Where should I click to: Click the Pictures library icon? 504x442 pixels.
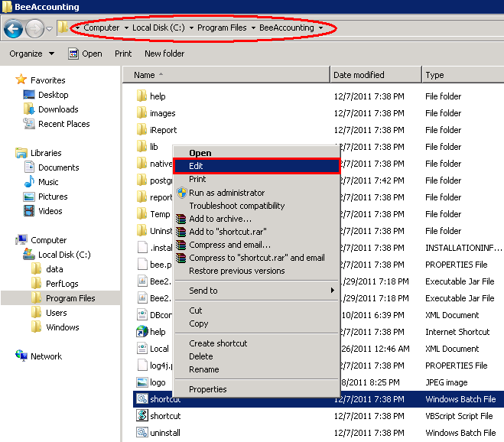click(29, 197)
